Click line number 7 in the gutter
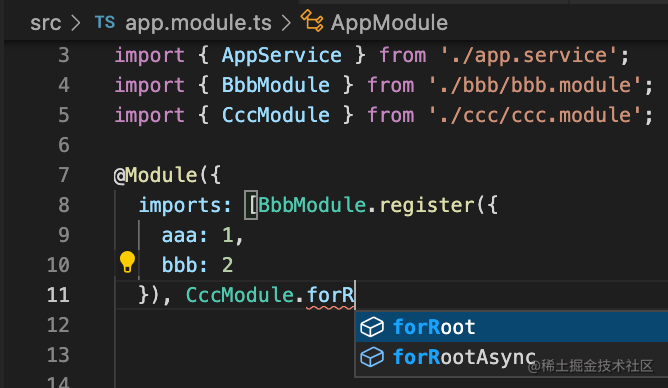 63,175
